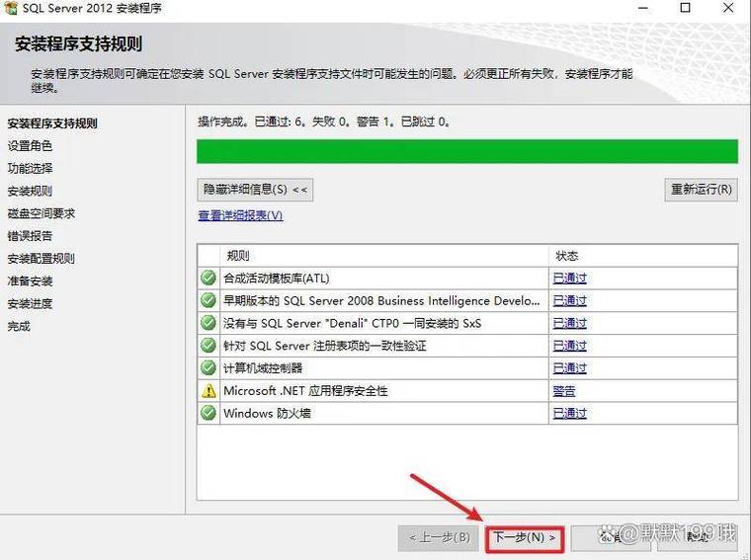Viewport: 751px width, 560px height.
Task: Click rule text 早期版本的 SQL Server 2008 Business Intelligence
Action: pyautogui.click(x=381, y=300)
